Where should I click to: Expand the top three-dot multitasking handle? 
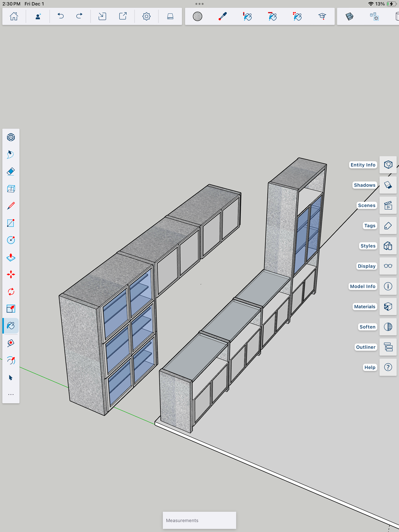199,4
